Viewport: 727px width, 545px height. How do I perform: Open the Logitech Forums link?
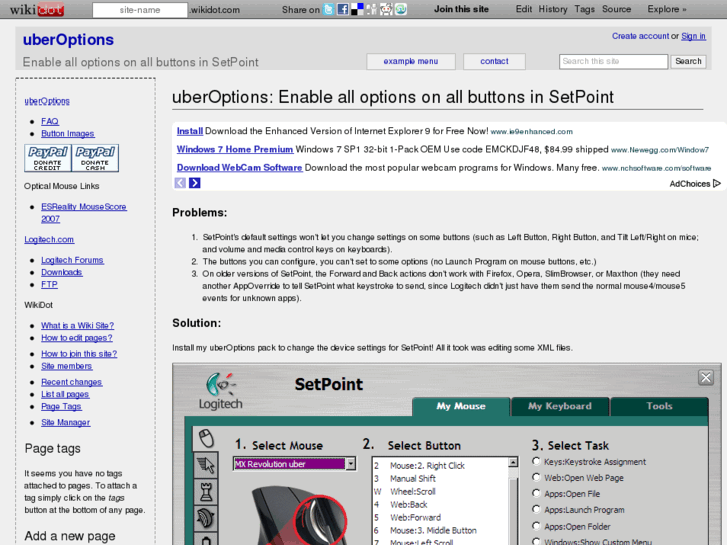72,260
